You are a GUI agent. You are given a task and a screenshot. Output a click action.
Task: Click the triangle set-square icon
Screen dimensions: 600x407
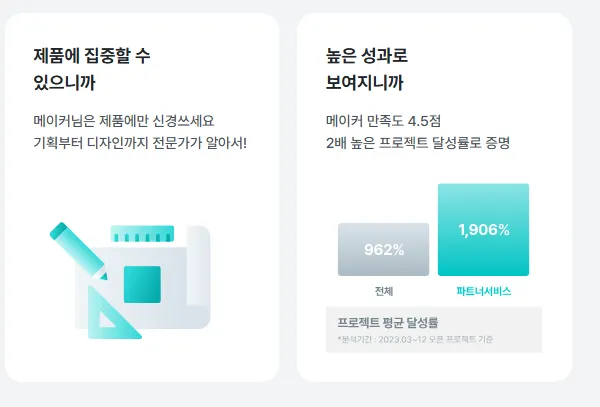coord(114,313)
